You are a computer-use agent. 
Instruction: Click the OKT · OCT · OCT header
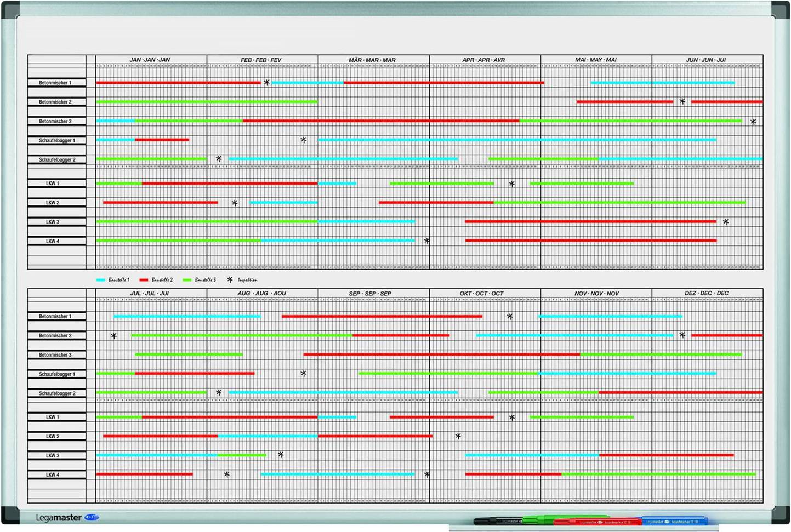coord(481,293)
